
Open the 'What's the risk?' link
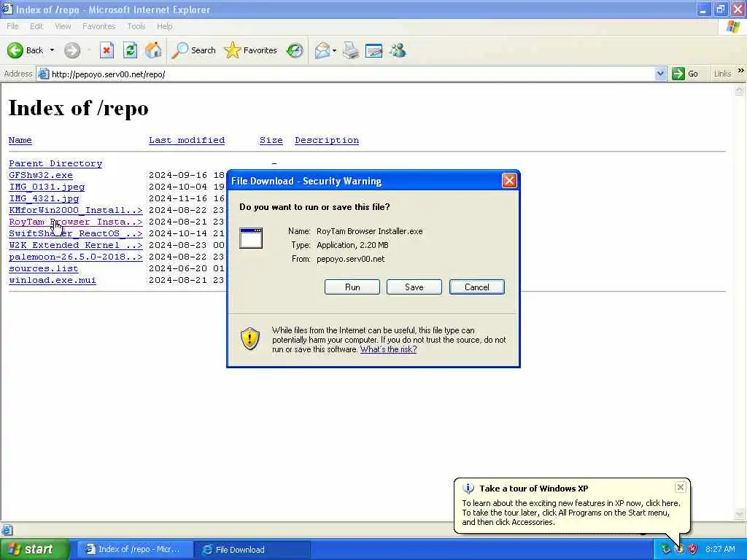click(x=388, y=349)
